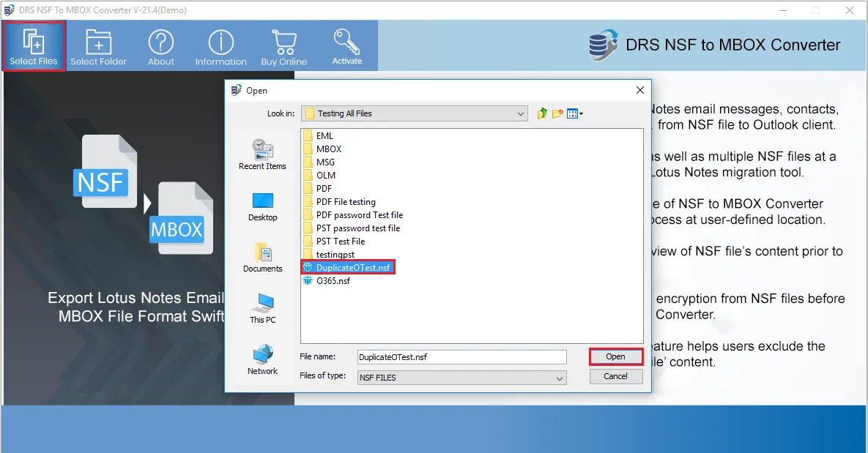Click the Activate key icon
This screenshot has height=453, width=868.
pos(347,46)
